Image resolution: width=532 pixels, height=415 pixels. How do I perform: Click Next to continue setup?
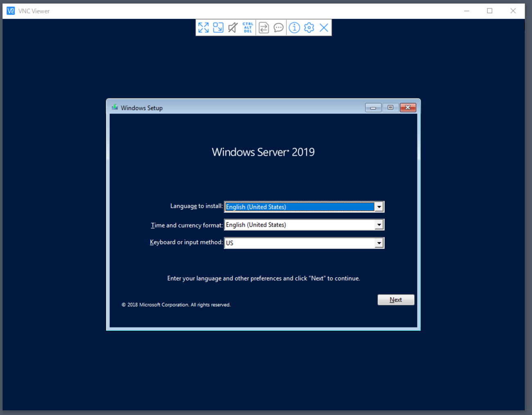(396, 300)
